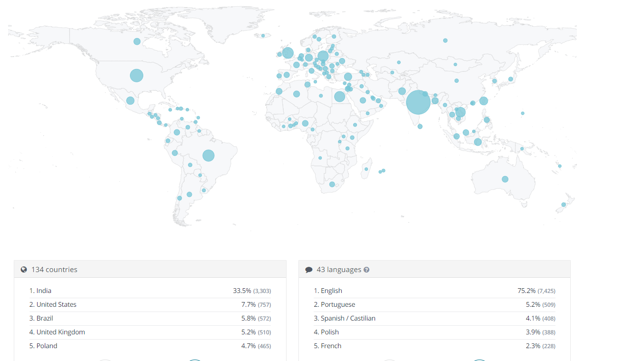
Task: Select the Guam bubble in the Pacific
Action: coord(523,113)
